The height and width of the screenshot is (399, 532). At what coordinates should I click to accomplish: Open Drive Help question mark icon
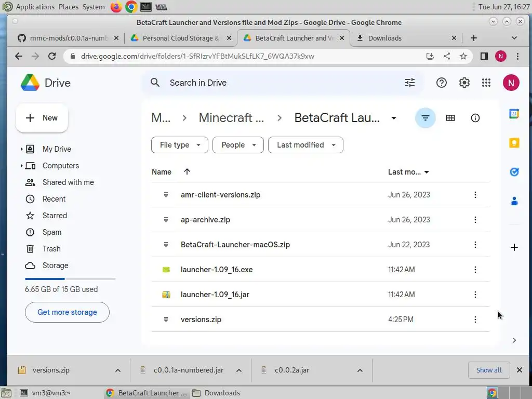coord(442,83)
